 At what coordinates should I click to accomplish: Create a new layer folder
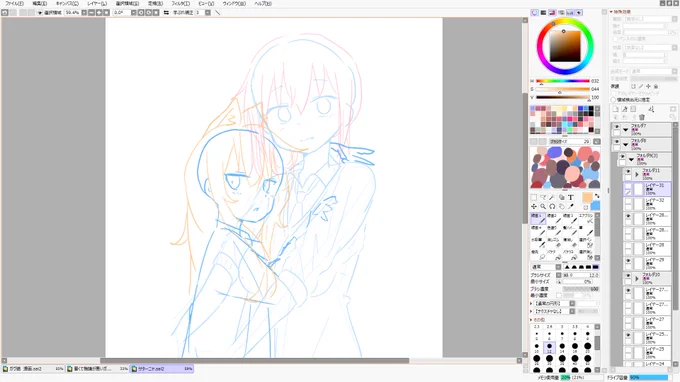pyautogui.click(x=634, y=109)
